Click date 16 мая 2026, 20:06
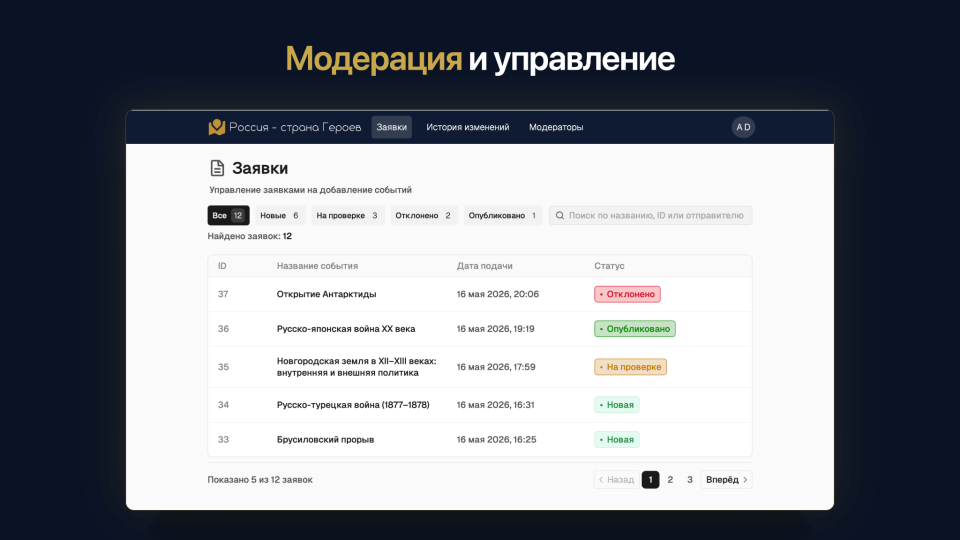This screenshot has width=960, height=540. 498,294
